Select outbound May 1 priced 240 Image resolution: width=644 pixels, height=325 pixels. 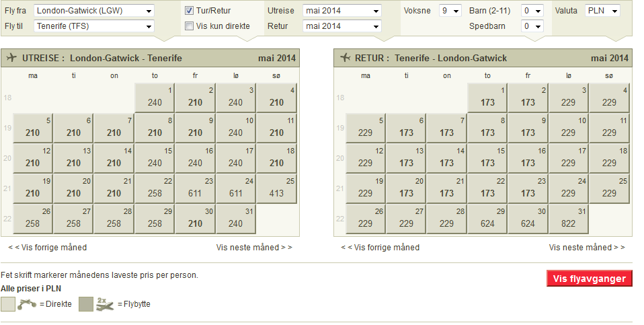(155, 98)
